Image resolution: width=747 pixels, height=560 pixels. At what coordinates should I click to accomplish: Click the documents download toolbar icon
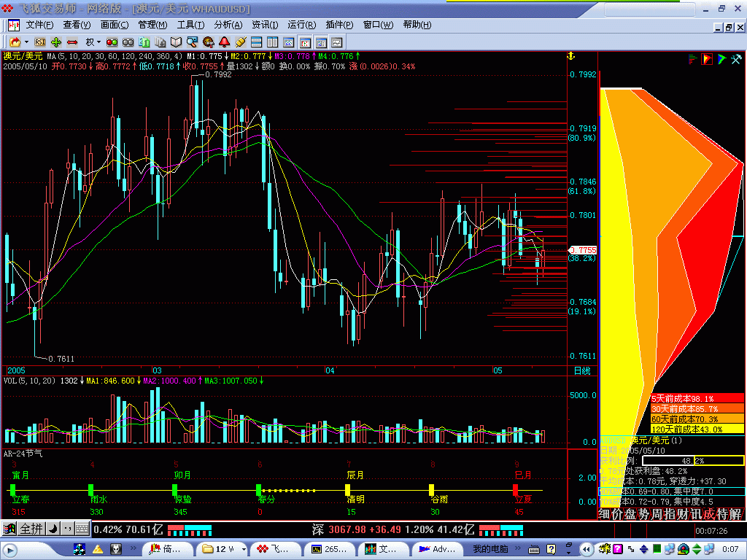[x=160, y=42]
